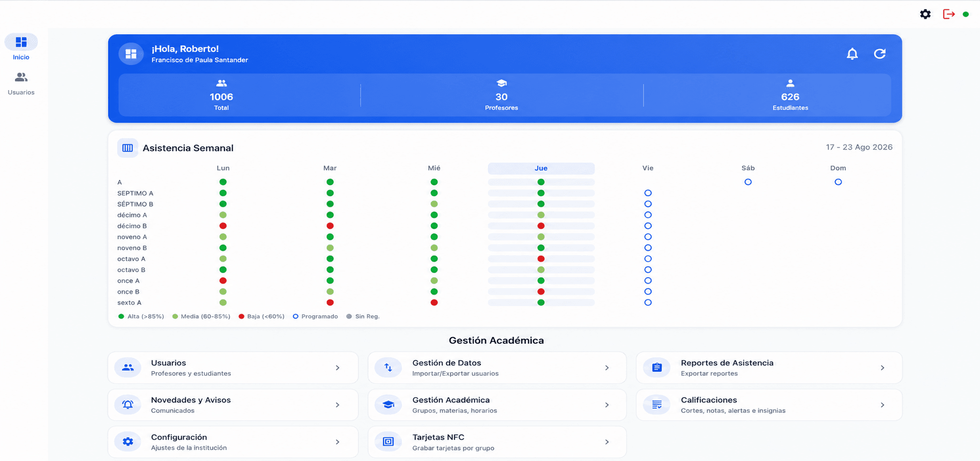Refresh the dashboard with the reload icon
The height and width of the screenshot is (461, 980).
tap(880, 54)
